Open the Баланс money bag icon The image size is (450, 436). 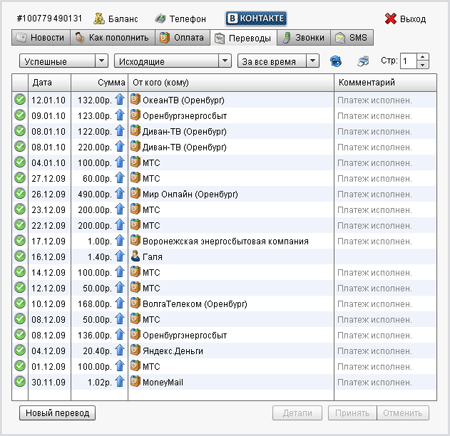click(x=99, y=19)
